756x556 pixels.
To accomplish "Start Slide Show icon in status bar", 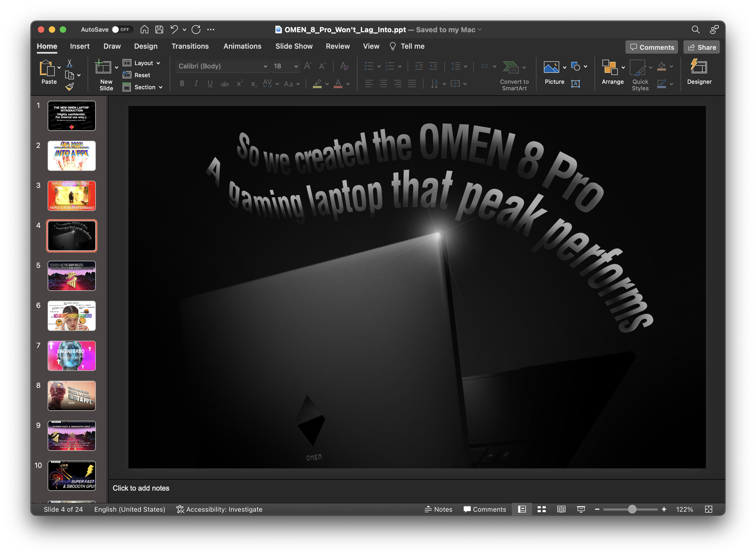I will 581,509.
